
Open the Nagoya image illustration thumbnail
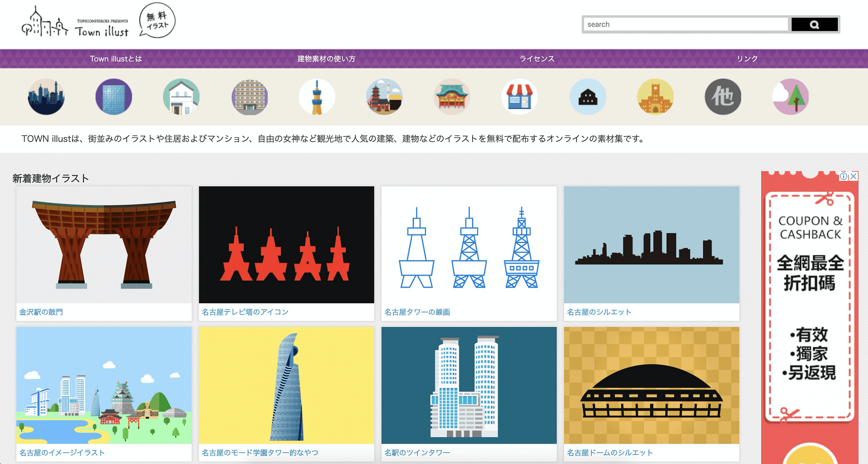(104, 386)
